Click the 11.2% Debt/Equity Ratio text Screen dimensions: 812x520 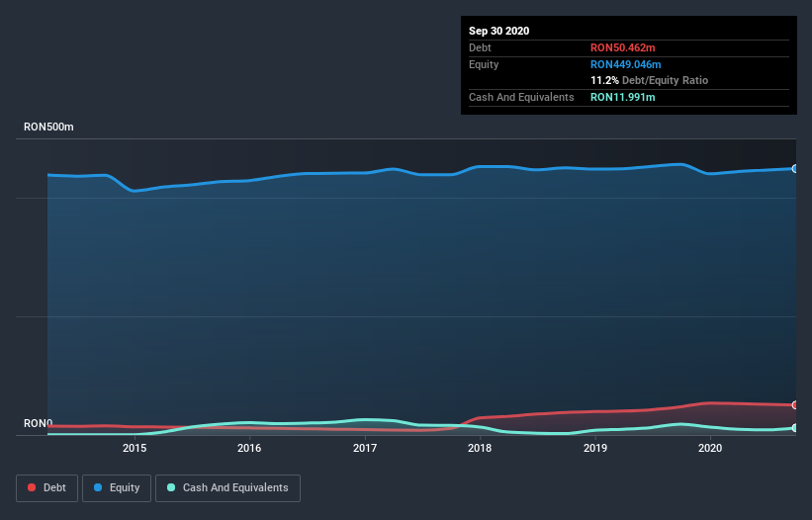(x=649, y=80)
